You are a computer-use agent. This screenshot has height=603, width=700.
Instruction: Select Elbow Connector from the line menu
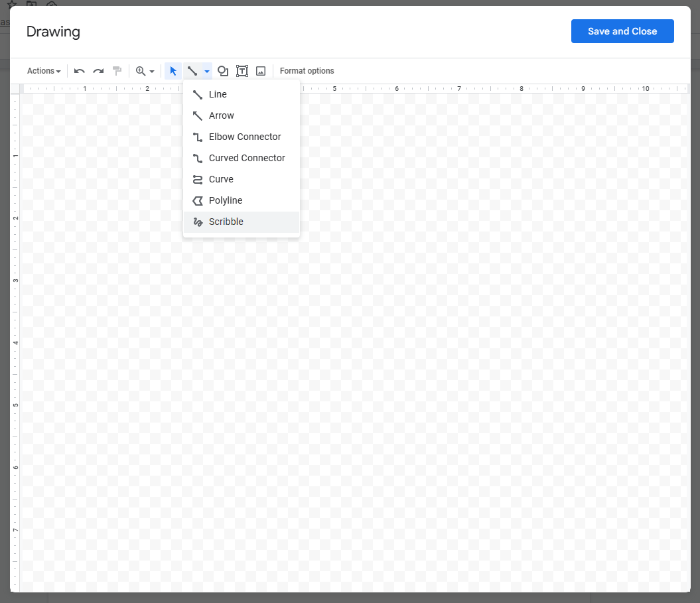click(x=244, y=137)
